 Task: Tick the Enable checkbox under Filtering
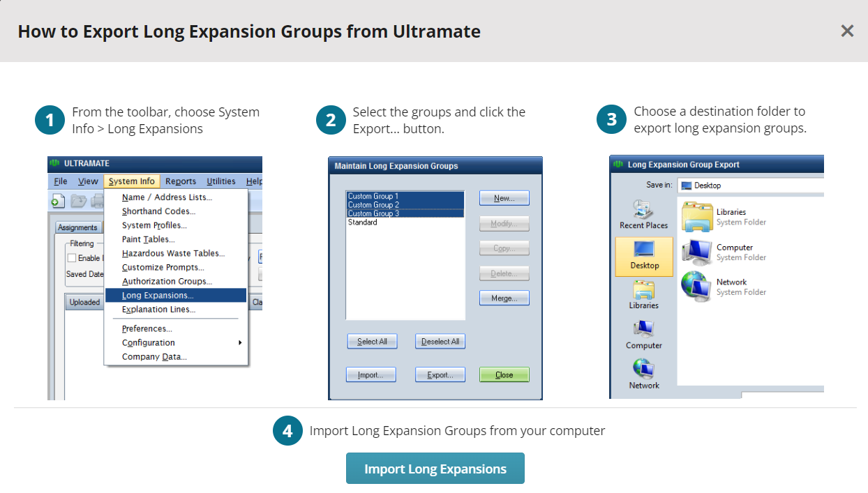[x=72, y=258]
